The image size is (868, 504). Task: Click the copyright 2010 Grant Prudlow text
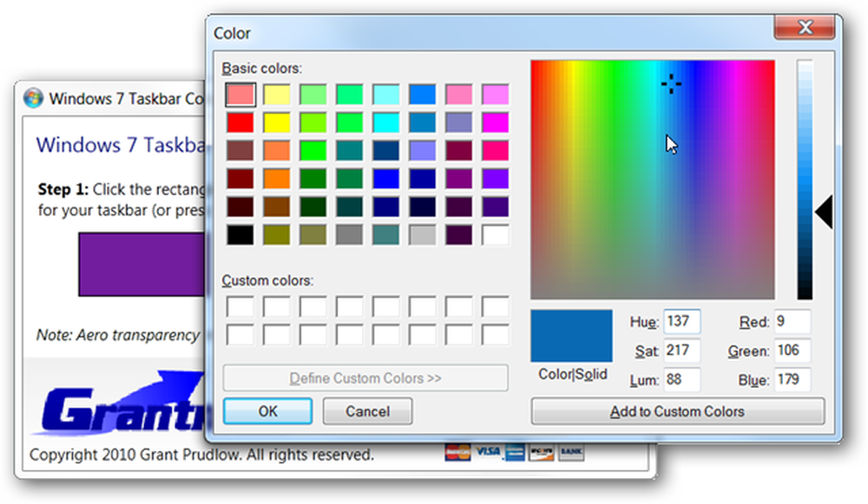201,455
